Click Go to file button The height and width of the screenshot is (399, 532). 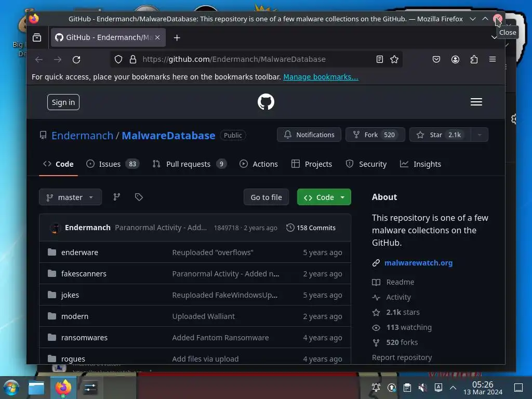(266, 197)
